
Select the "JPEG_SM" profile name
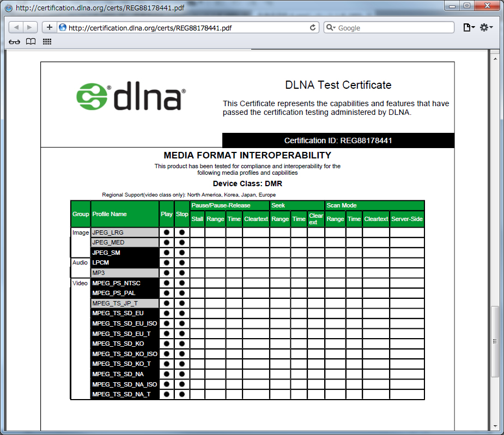125,253
